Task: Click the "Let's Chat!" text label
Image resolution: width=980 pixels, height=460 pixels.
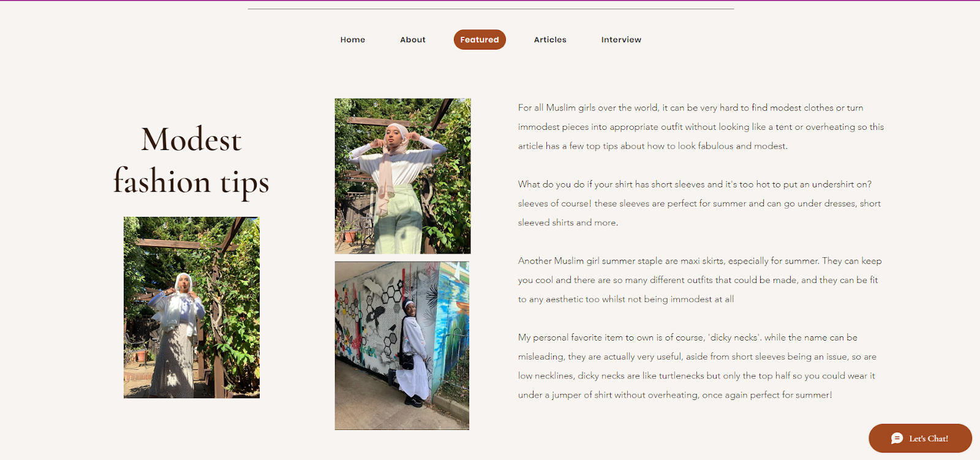Action: pyautogui.click(x=929, y=439)
